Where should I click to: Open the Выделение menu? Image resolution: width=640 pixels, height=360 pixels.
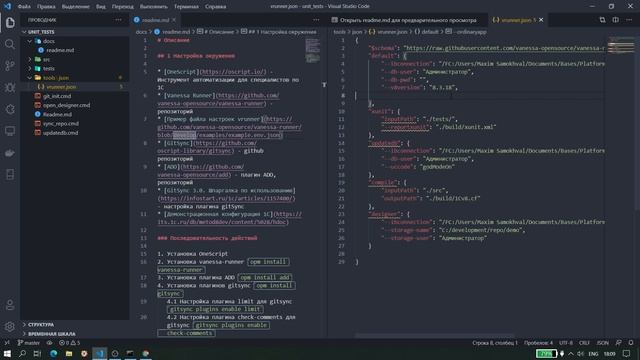(76, 7)
